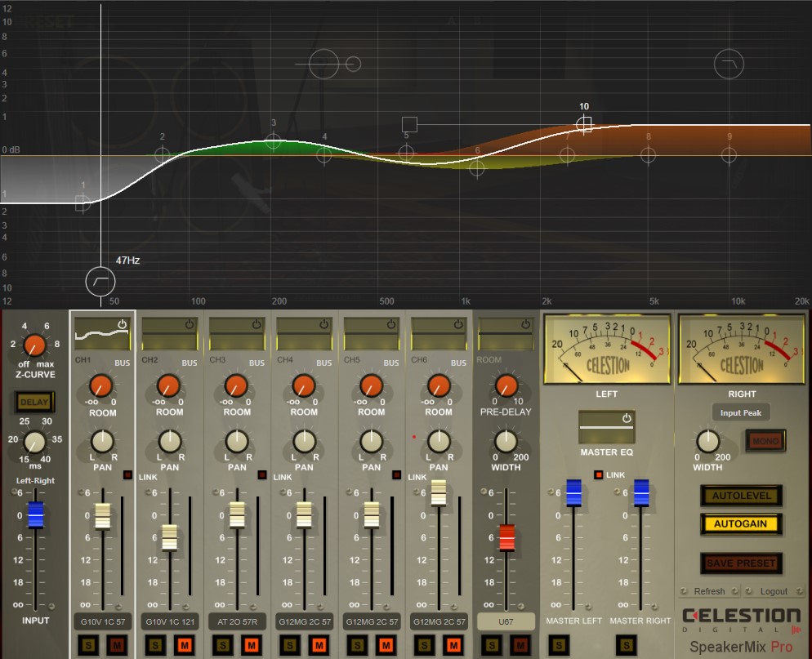Select EQ band node 1 low shelf
This screenshot has width=812, height=659.
(x=83, y=203)
